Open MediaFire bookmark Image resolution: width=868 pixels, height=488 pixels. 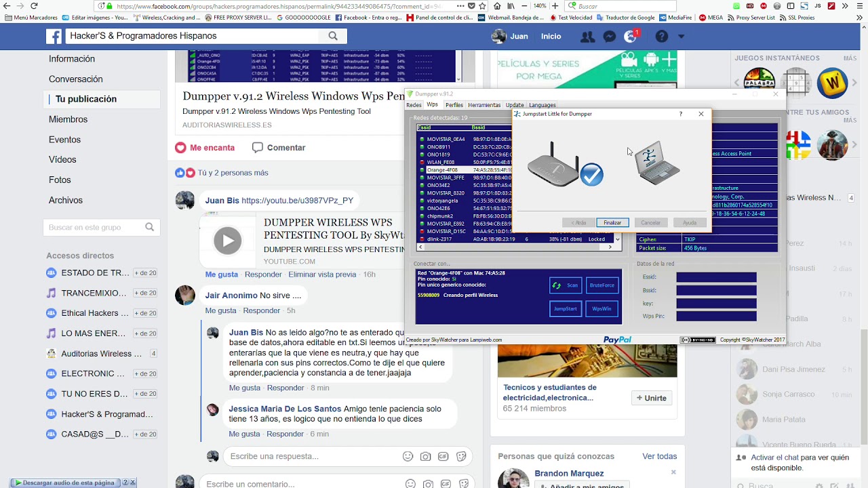click(677, 18)
